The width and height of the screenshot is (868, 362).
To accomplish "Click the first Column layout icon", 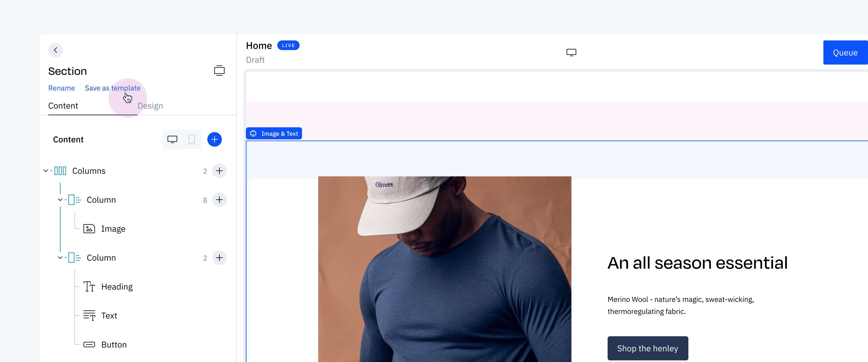I will pyautogui.click(x=74, y=200).
